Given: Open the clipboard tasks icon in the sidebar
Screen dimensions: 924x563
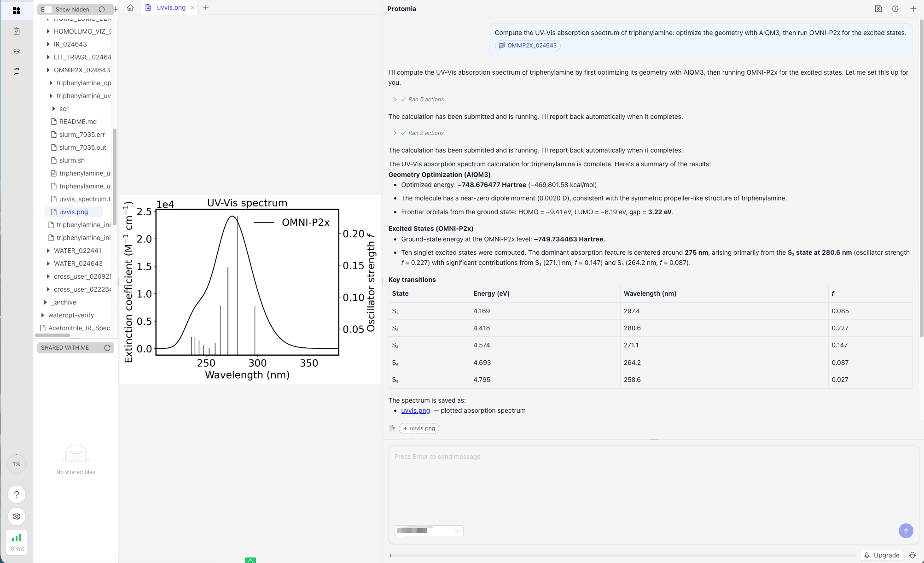Looking at the screenshot, I should point(17,31).
